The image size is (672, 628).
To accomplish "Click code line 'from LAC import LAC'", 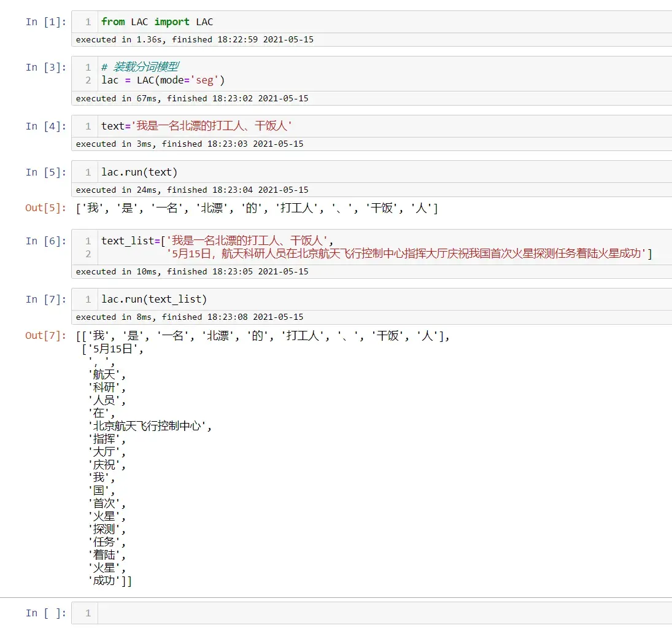I will click(x=157, y=22).
